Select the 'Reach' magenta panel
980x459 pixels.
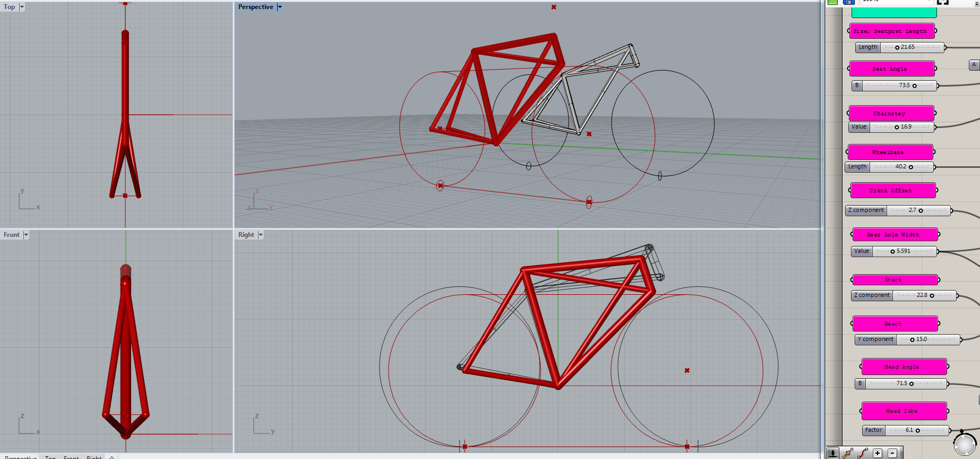click(x=895, y=324)
